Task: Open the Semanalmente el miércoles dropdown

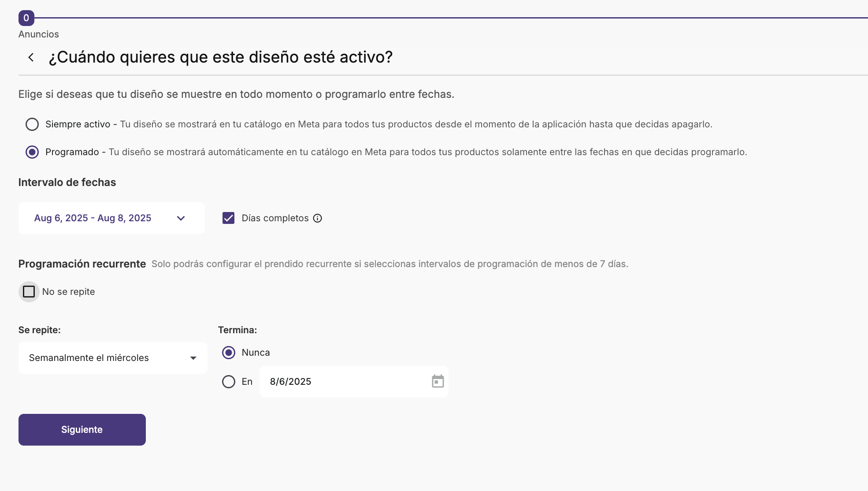Action: click(113, 358)
